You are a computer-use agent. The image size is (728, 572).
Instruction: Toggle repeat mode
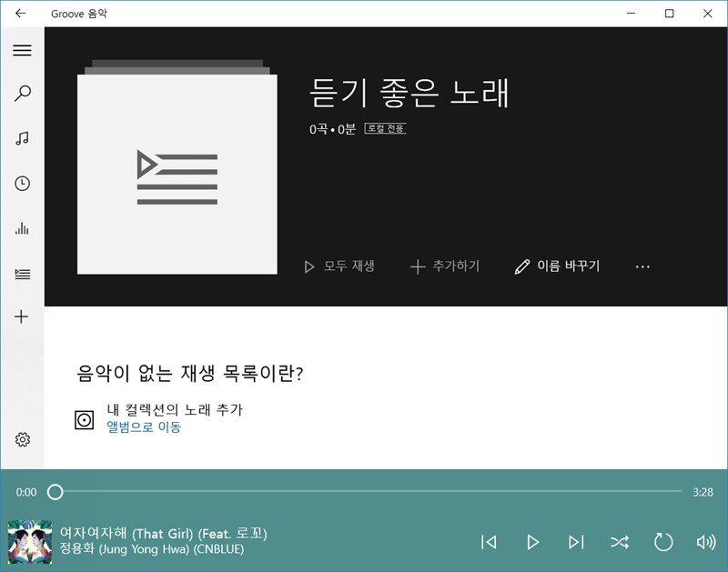pyautogui.click(x=663, y=542)
